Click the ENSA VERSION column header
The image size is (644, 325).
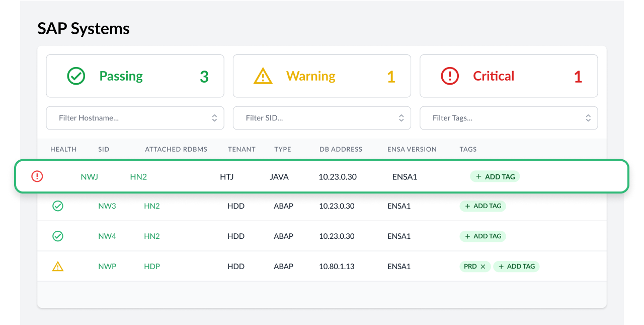coord(412,149)
